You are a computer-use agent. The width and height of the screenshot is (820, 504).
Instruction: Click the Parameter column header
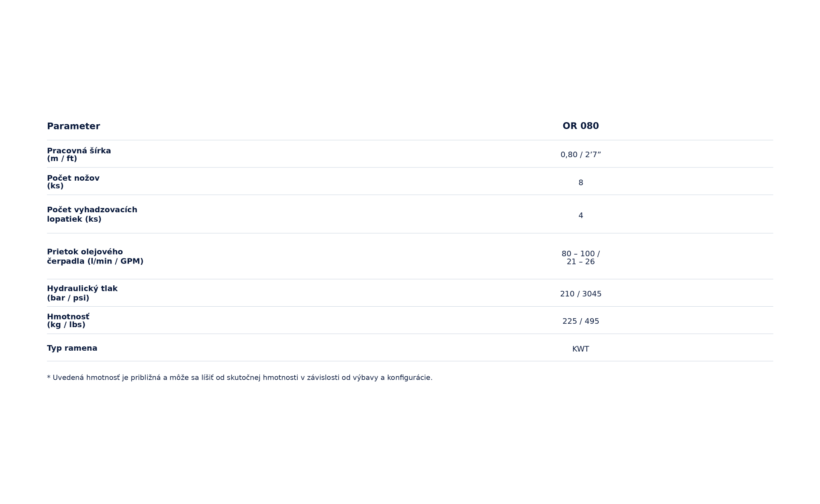click(73, 126)
